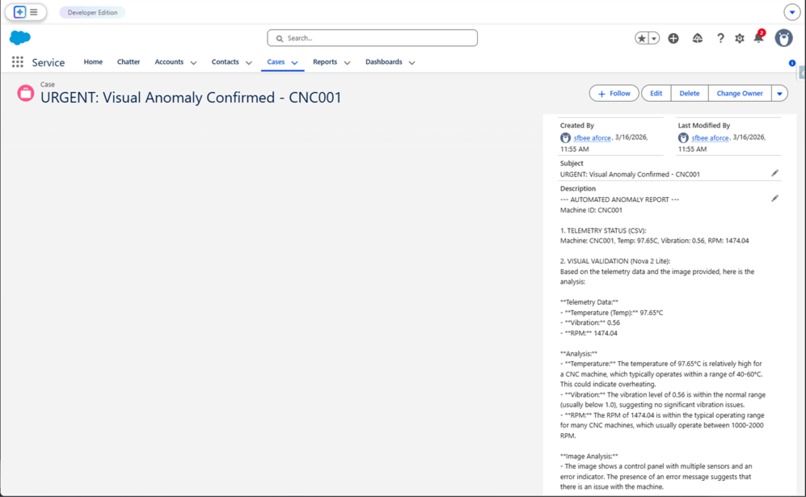Click the 'Machine ID: CNC001' line

pos(591,210)
